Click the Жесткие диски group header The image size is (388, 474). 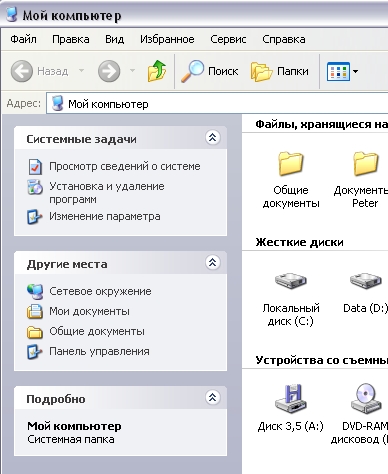pos(299,242)
